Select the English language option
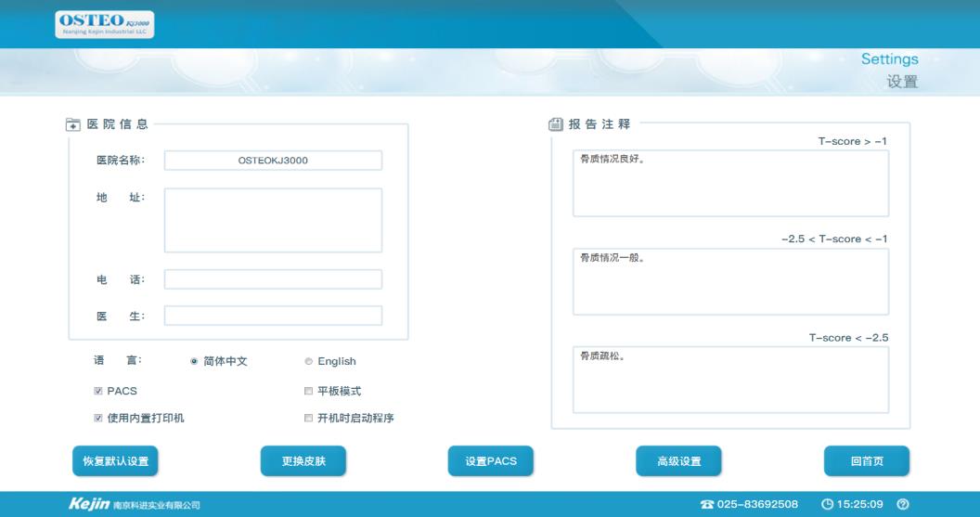 (309, 362)
